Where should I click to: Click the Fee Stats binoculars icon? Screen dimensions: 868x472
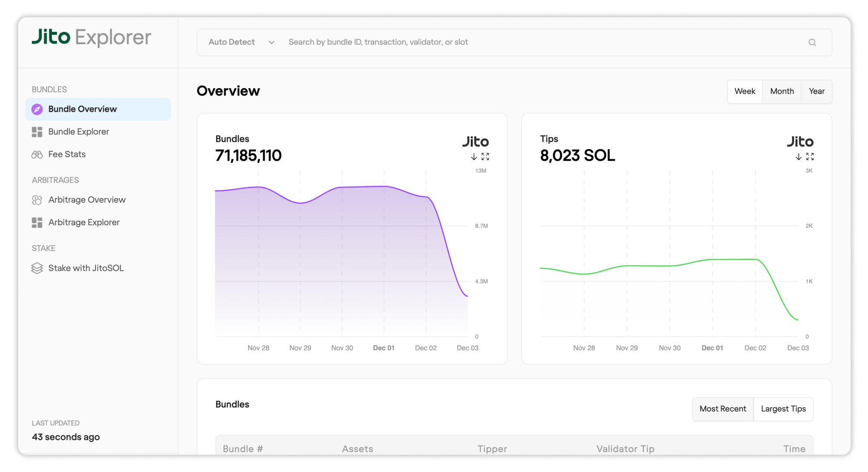pyautogui.click(x=37, y=155)
